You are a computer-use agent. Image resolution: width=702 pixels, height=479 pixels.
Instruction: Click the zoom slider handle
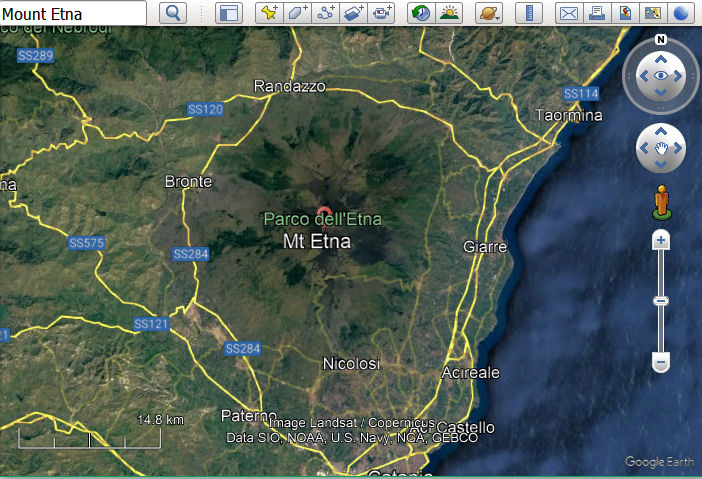click(x=660, y=301)
